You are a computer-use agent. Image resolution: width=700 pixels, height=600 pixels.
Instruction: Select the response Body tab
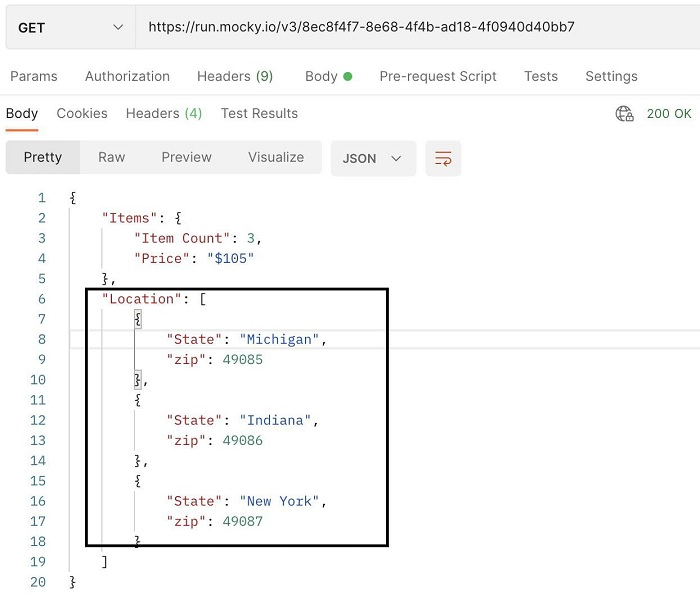[22, 113]
